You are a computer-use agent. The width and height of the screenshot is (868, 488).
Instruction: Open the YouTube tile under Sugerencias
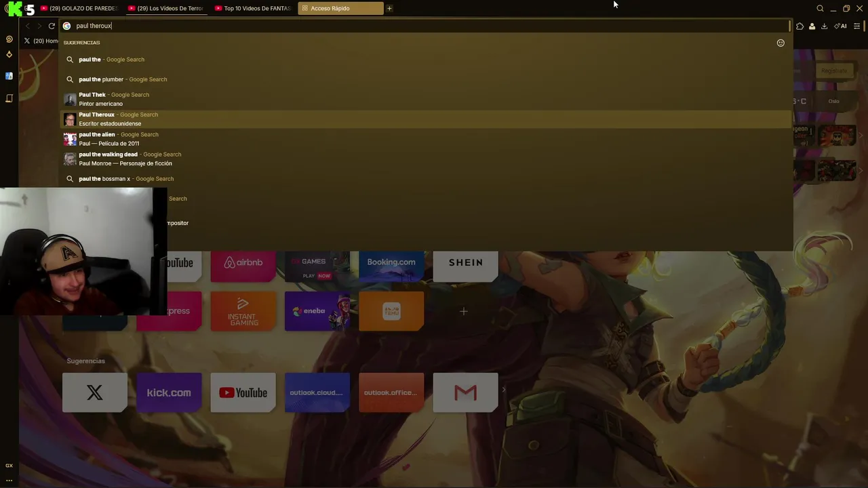[243, 392]
